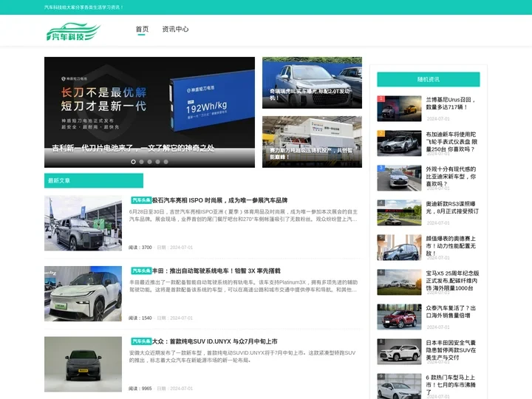Click the 汽车科技 site logo
The height and width of the screenshot is (399, 532).
click(x=73, y=32)
